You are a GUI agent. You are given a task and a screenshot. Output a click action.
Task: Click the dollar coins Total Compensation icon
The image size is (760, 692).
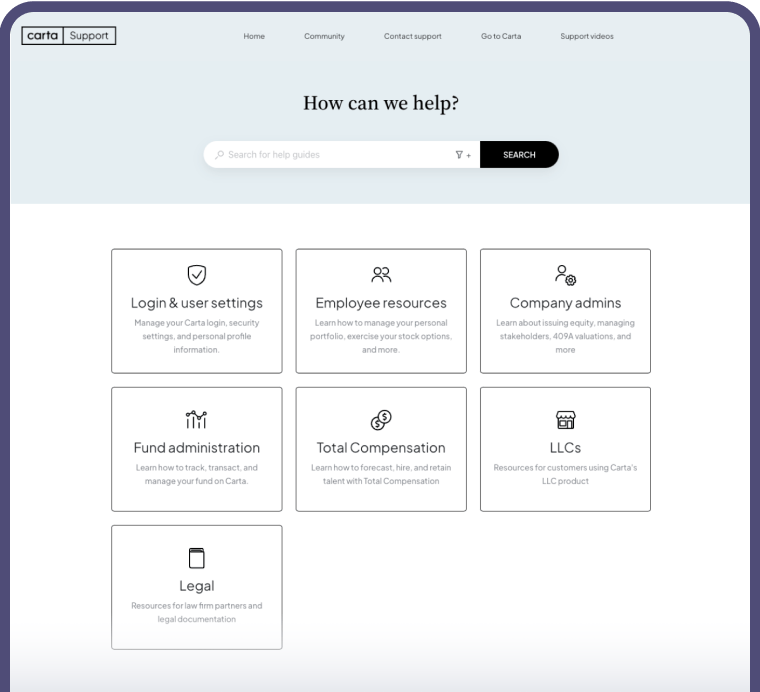pos(381,420)
